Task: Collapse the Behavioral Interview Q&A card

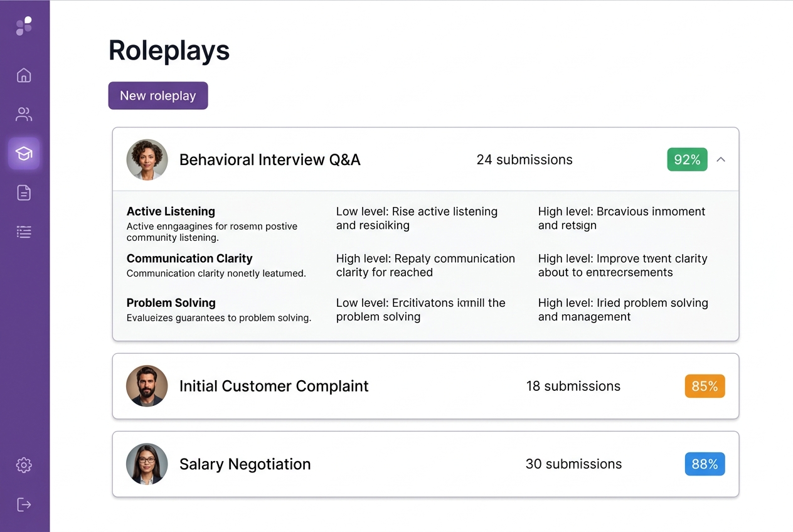Action: click(721, 159)
